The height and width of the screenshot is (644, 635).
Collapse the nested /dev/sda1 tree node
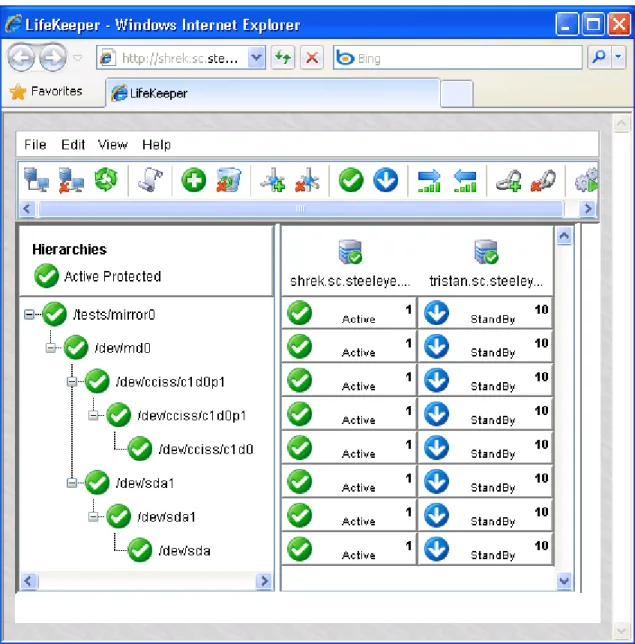pos(93,517)
